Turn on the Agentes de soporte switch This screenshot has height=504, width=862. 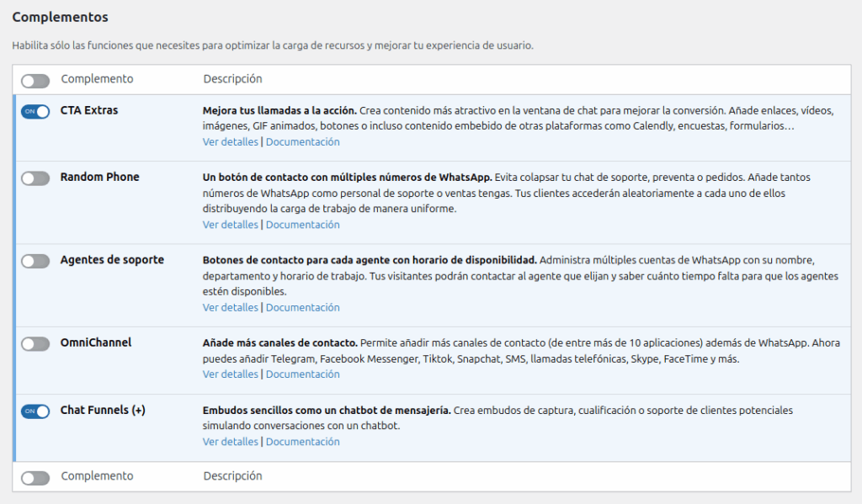click(35, 261)
